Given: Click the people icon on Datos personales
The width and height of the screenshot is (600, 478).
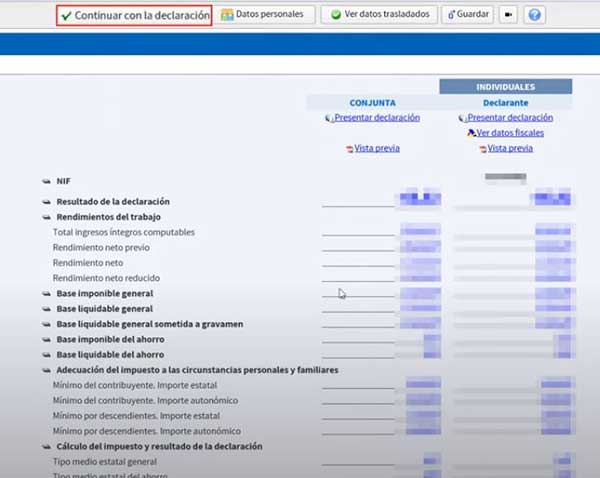Looking at the screenshot, I should (x=227, y=15).
